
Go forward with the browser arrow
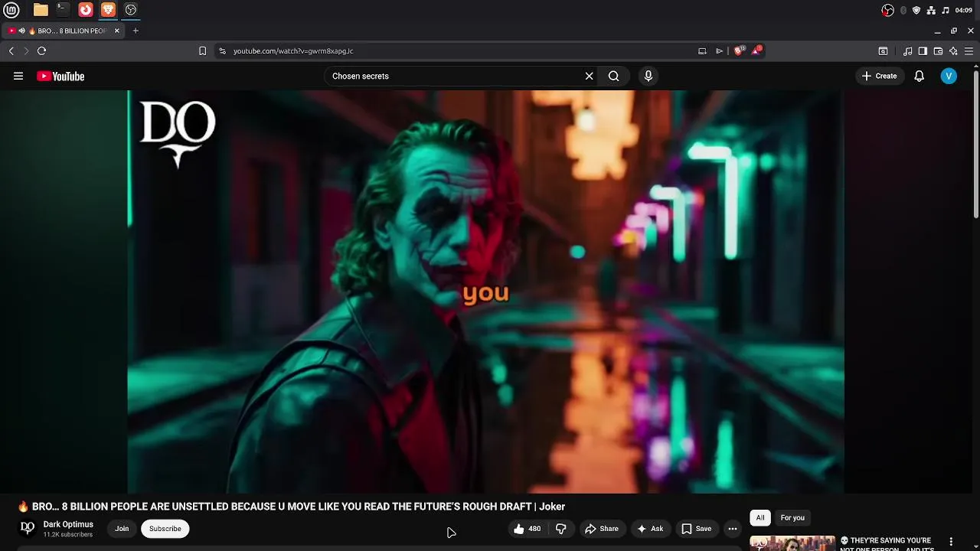coord(26,51)
